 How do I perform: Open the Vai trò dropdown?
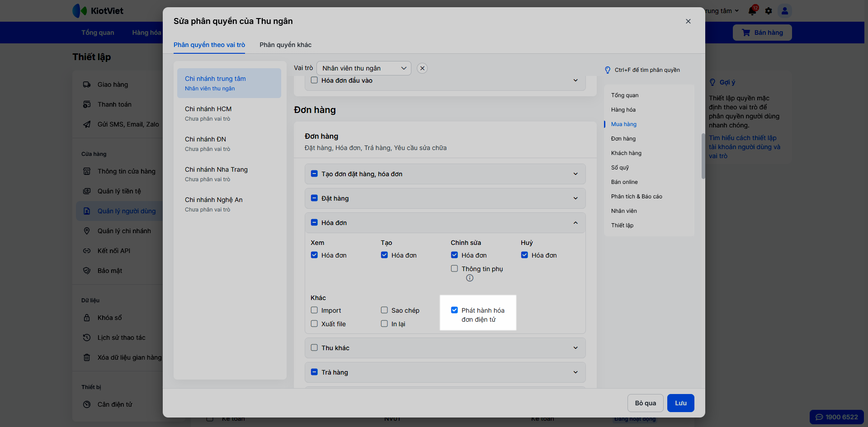click(x=364, y=68)
